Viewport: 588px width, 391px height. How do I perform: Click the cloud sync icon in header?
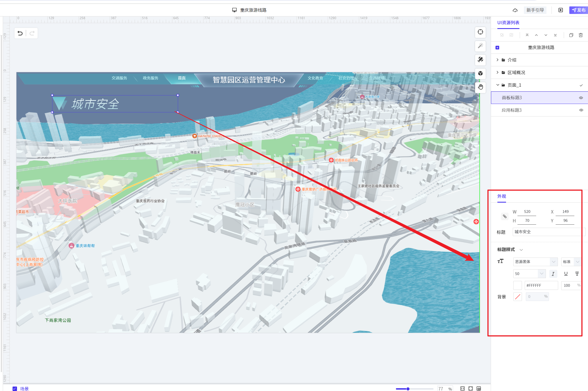coord(515,10)
